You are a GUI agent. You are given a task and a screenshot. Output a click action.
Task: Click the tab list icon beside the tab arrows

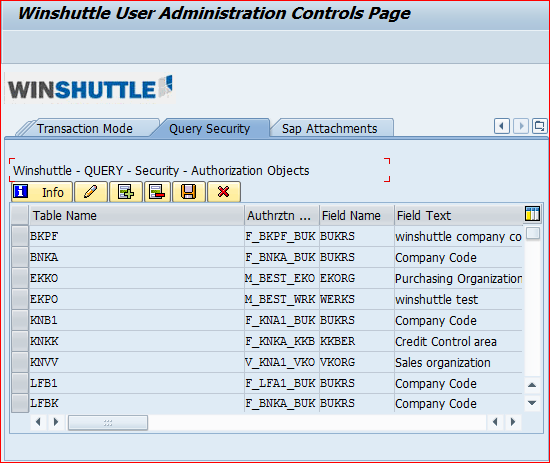(x=539, y=126)
